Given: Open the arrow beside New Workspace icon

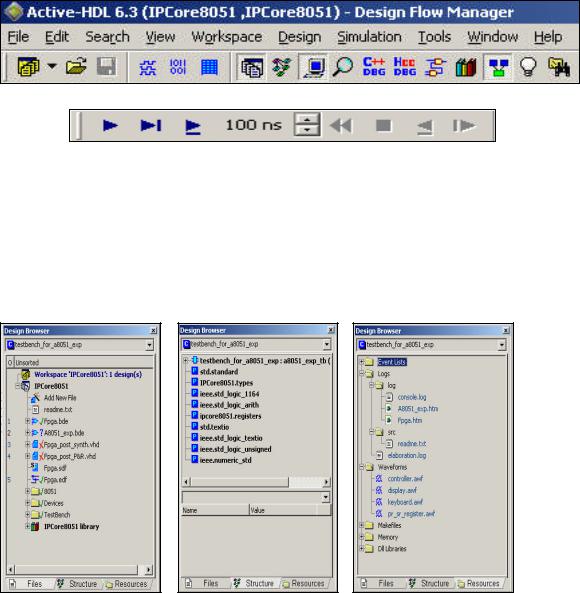Looking at the screenshot, I should coord(52,67).
